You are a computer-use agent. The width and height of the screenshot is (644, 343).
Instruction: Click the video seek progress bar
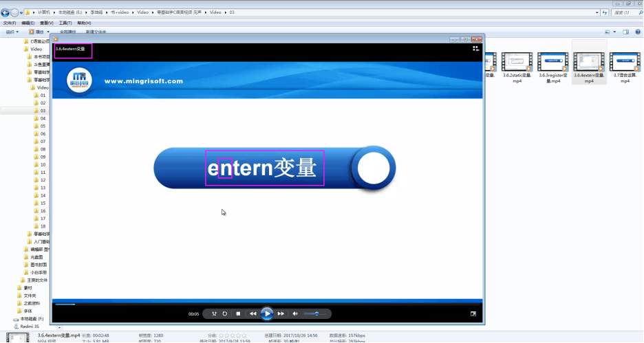[267, 304]
